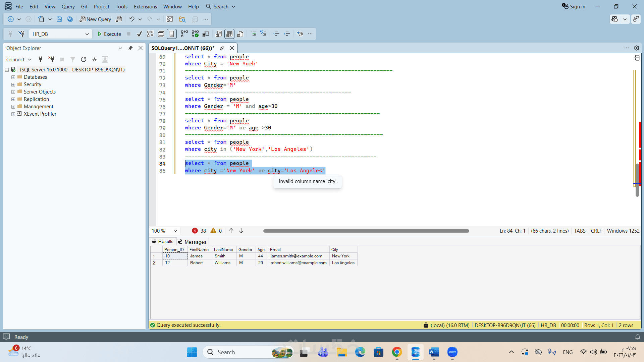Click the New Query button
This screenshot has height=362, width=644.
95,19
